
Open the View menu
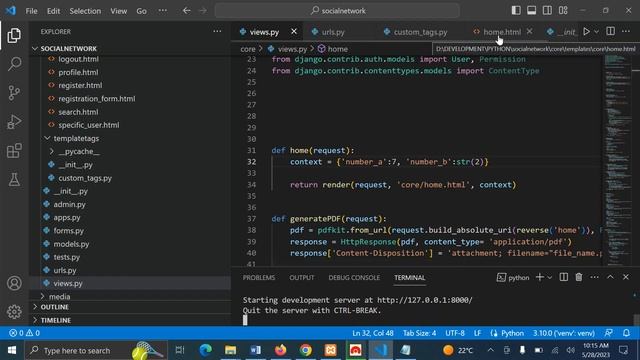point(118,11)
